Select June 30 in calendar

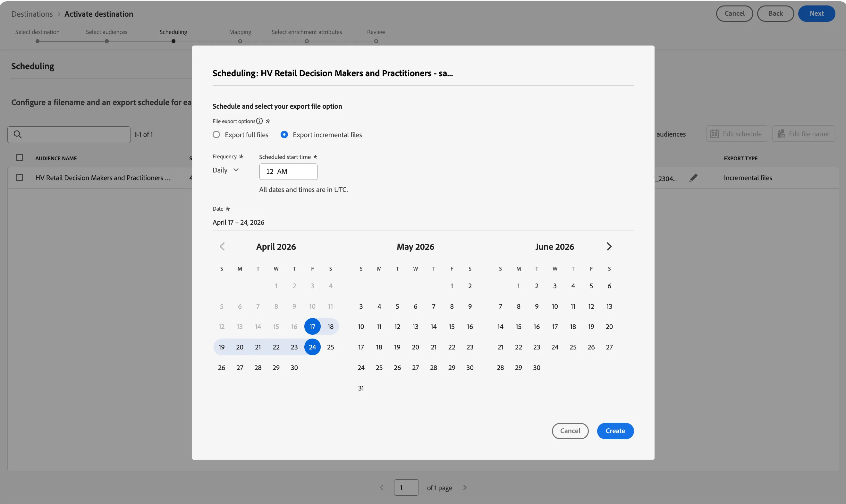[x=537, y=368]
